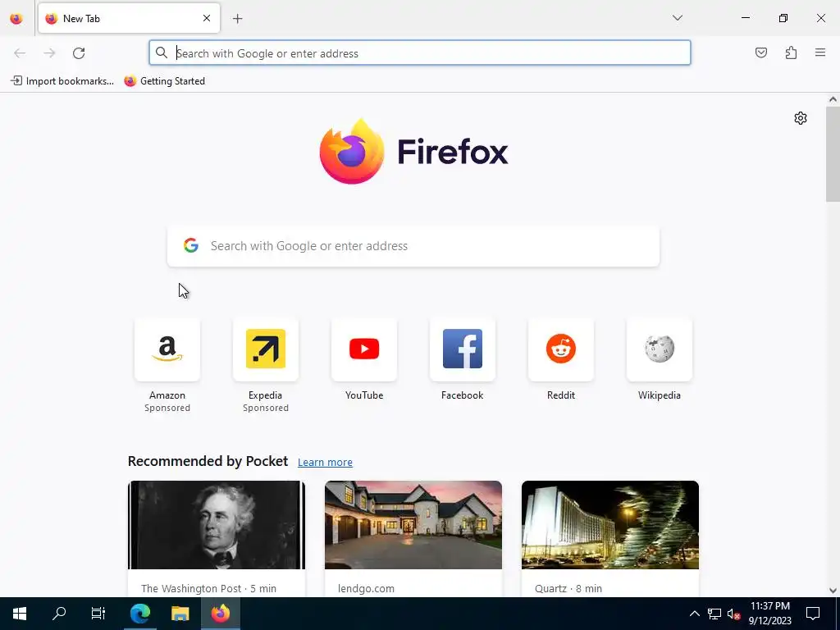Go forward one page arrow
Viewport: 840px width, 630px height.
coord(49,53)
